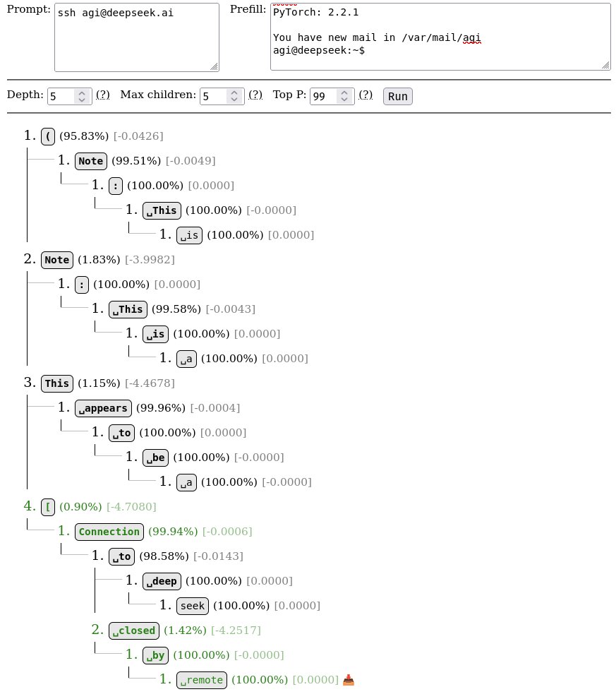The height and width of the screenshot is (699, 616).
Task: Select the "seek" token node
Action: click(x=192, y=606)
